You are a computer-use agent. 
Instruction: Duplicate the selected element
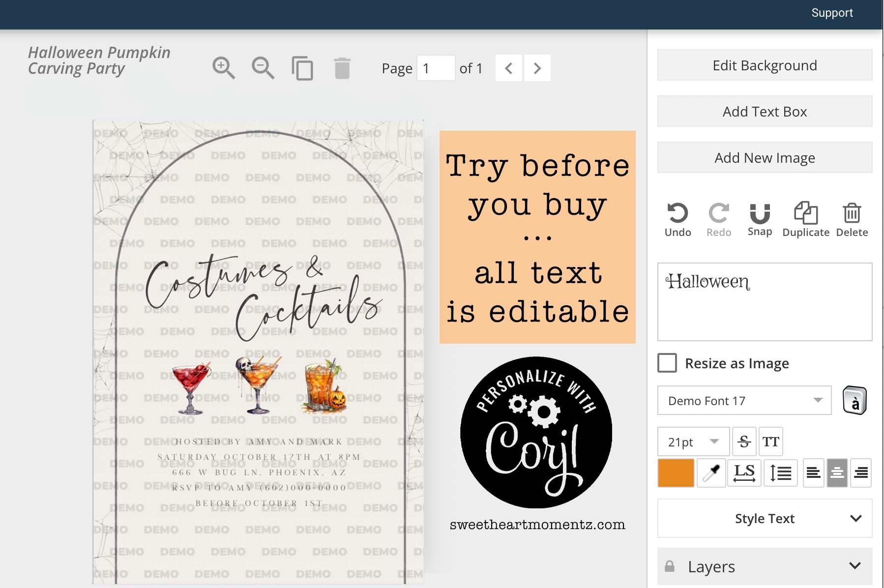[805, 213]
